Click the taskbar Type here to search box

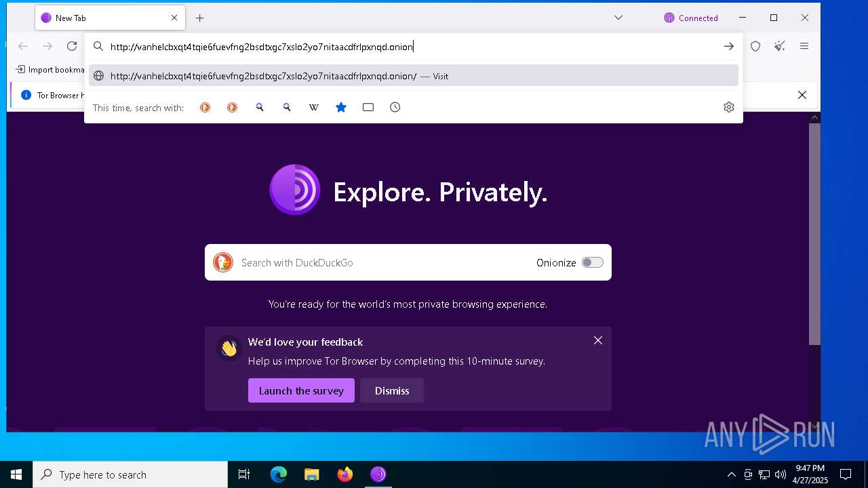coord(130,474)
